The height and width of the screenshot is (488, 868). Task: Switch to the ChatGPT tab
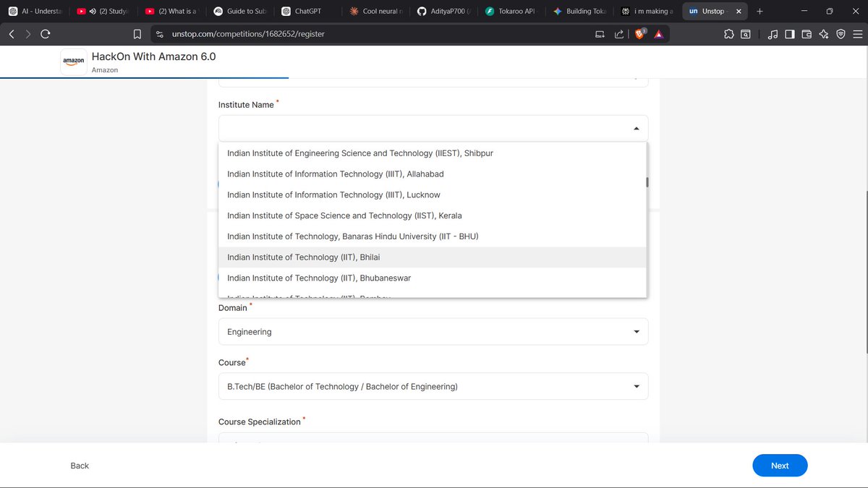tap(307, 11)
